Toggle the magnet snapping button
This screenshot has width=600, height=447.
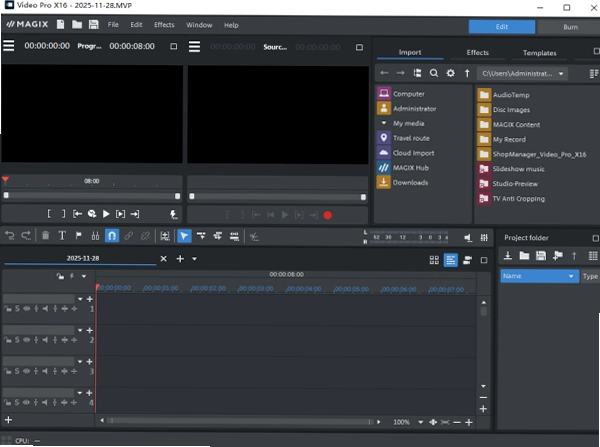[112, 236]
